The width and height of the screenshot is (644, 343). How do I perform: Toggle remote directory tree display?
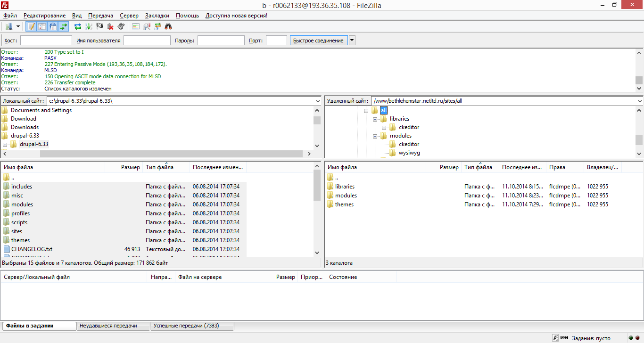click(x=53, y=26)
